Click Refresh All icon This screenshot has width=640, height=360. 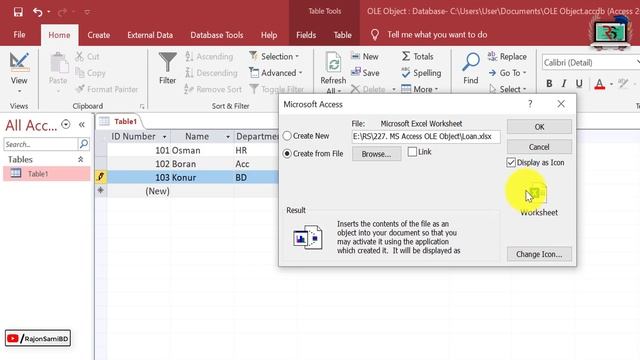coord(333,63)
